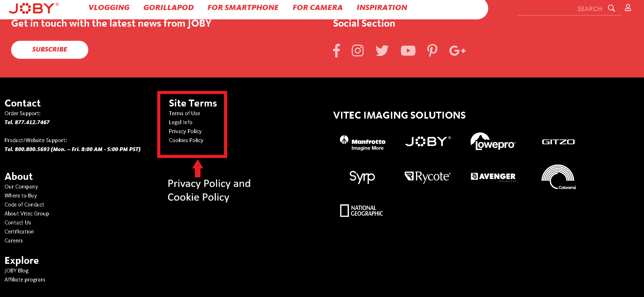The image size is (644, 297).
Task: Open the Certification link
Action: pyautogui.click(x=19, y=232)
